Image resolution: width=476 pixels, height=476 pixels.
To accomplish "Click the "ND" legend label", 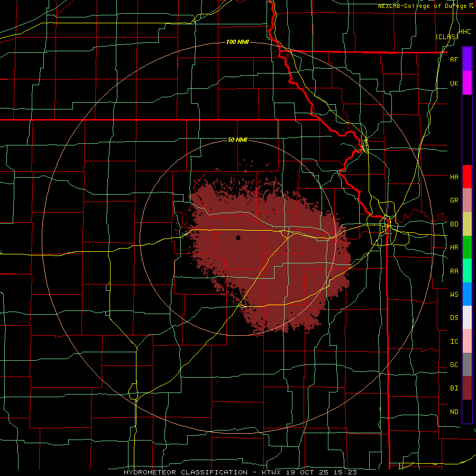I will pyautogui.click(x=454, y=412).
